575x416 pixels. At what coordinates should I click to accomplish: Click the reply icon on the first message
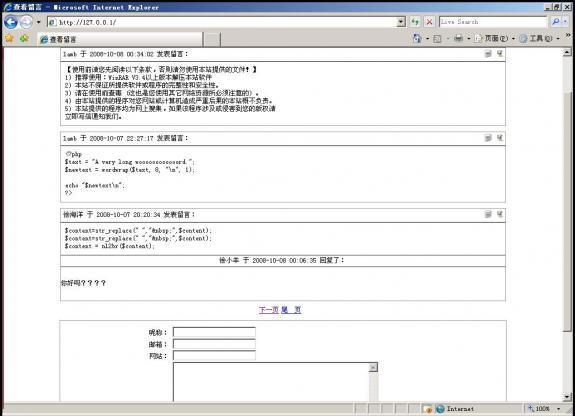click(x=488, y=54)
